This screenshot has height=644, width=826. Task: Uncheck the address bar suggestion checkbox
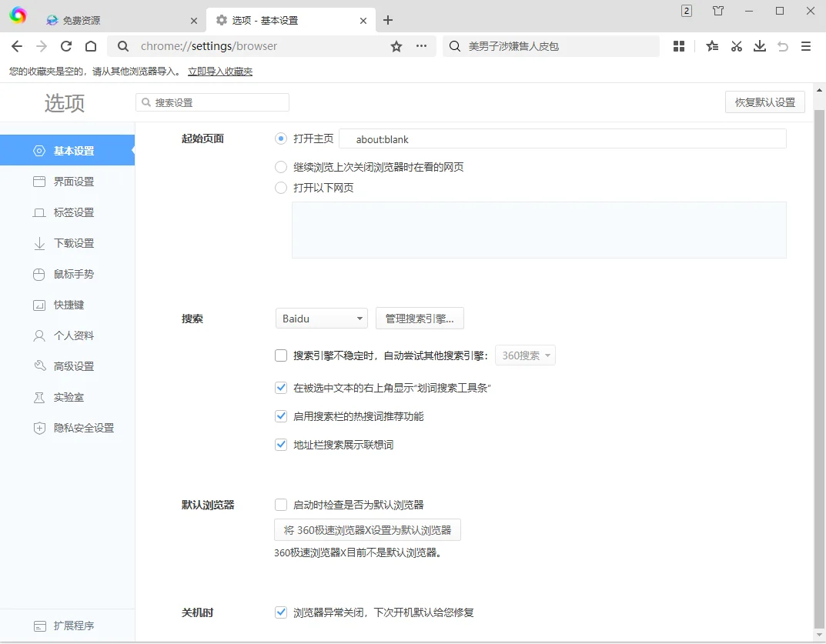(x=281, y=445)
